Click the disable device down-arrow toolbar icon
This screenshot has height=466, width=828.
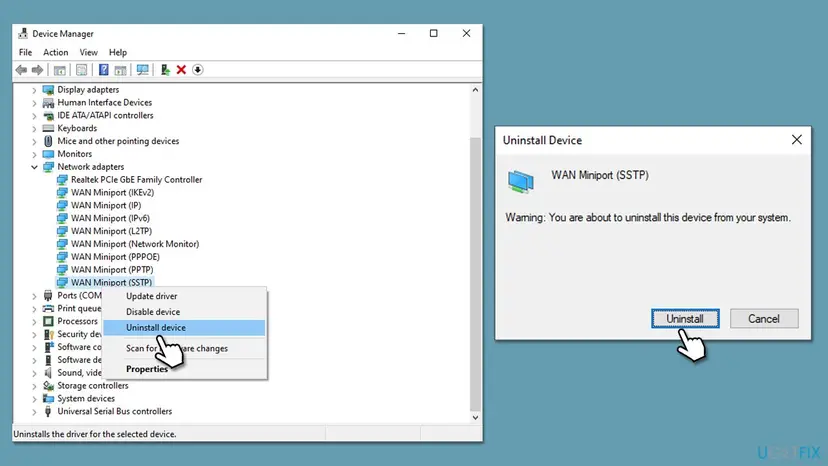197,70
